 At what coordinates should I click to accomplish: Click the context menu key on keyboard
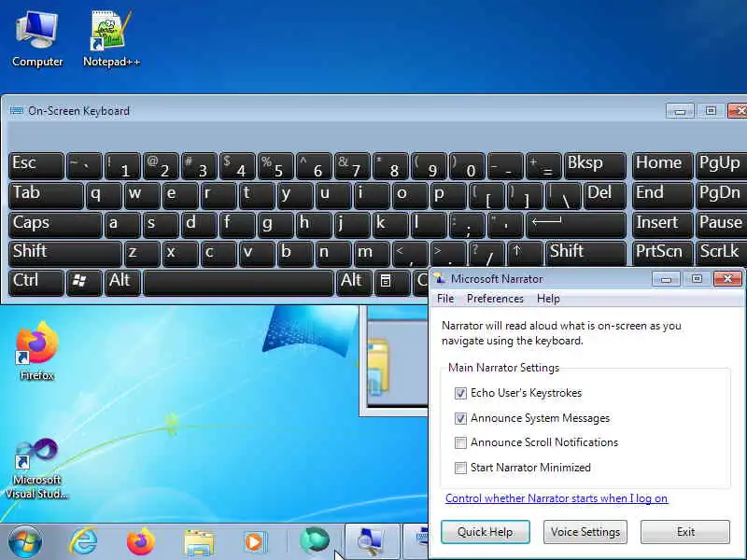[391, 283]
